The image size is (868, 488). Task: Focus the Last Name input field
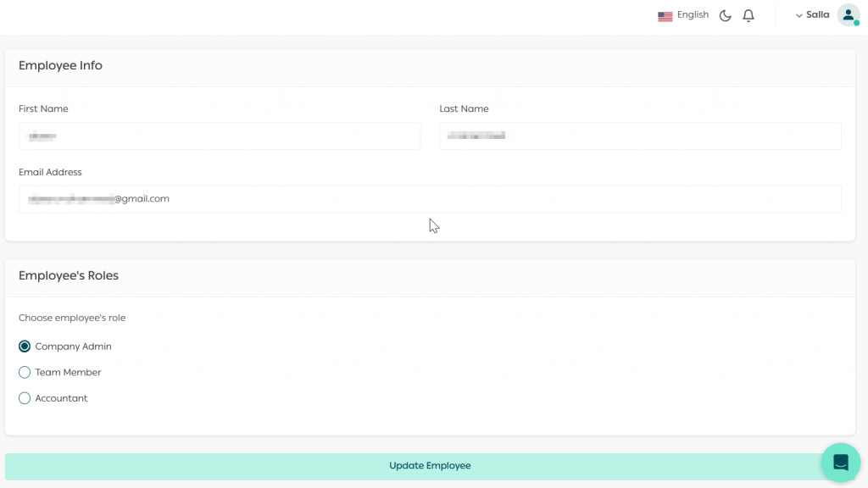tap(640, 136)
